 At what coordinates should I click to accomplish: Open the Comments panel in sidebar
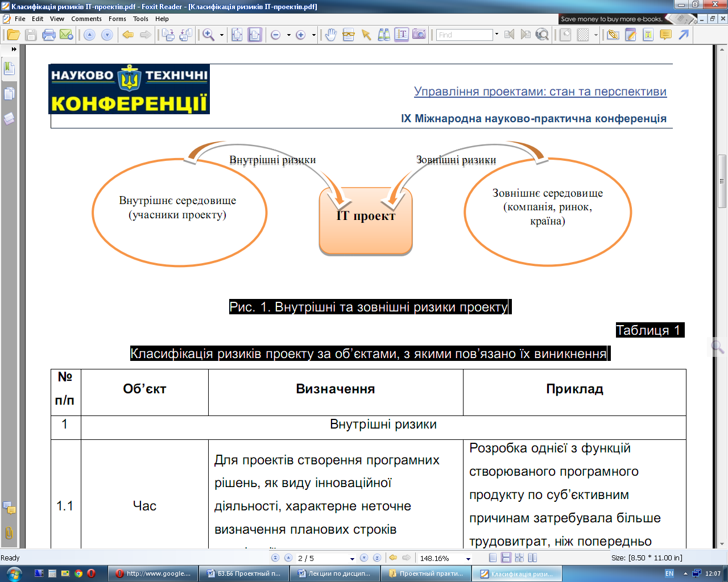pos(9,508)
